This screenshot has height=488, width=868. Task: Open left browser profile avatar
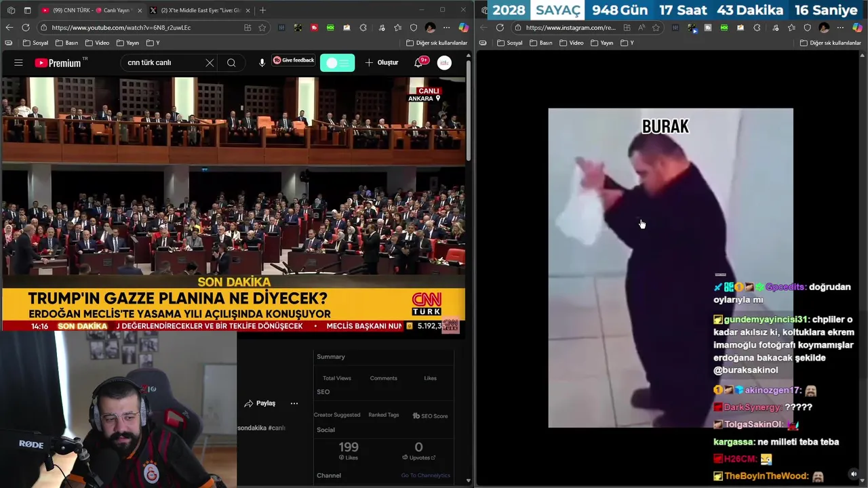pyautogui.click(x=430, y=28)
